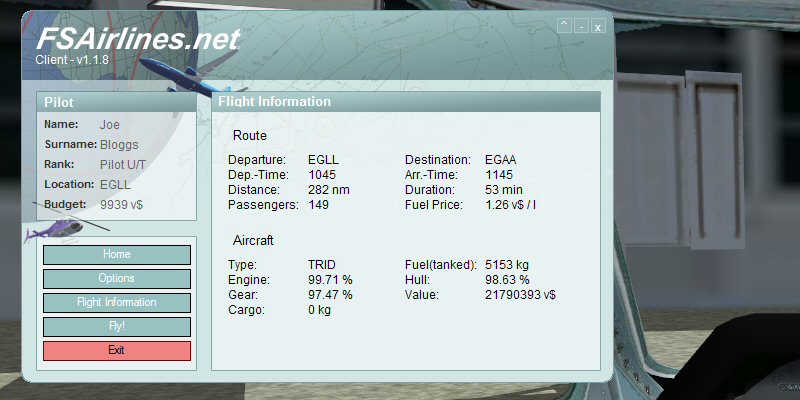Select the budget value '9939 v$'
This screenshot has height=400, width=800.
[x=121, y=205]
